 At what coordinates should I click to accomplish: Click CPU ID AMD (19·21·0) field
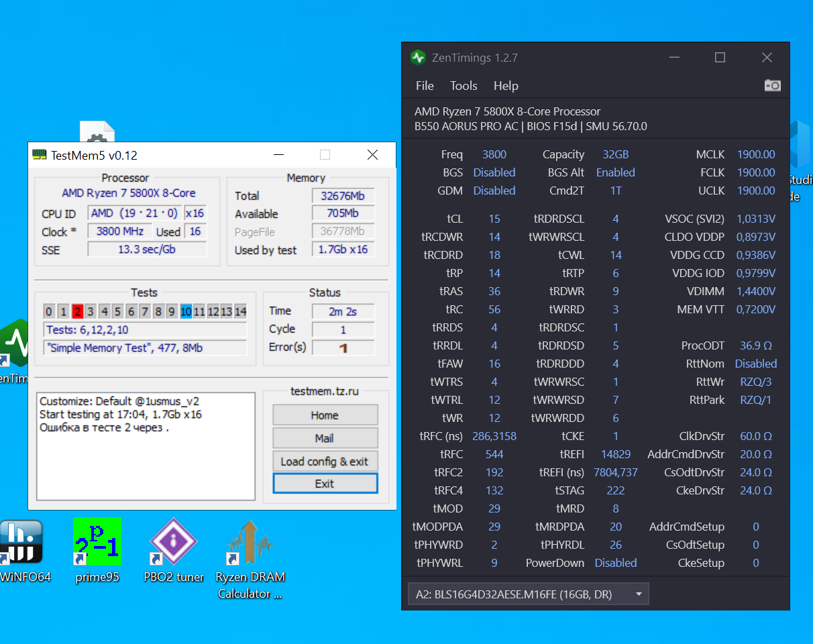pos(134,214)
